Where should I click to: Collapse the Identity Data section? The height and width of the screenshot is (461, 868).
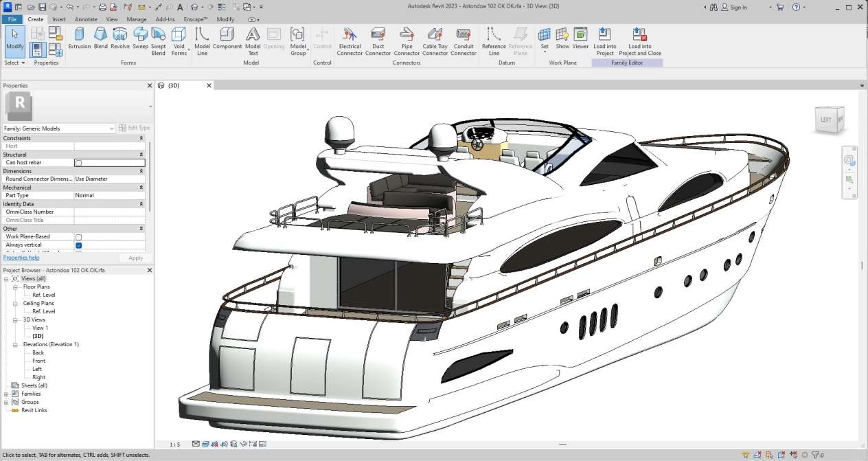tap(141, 204)
